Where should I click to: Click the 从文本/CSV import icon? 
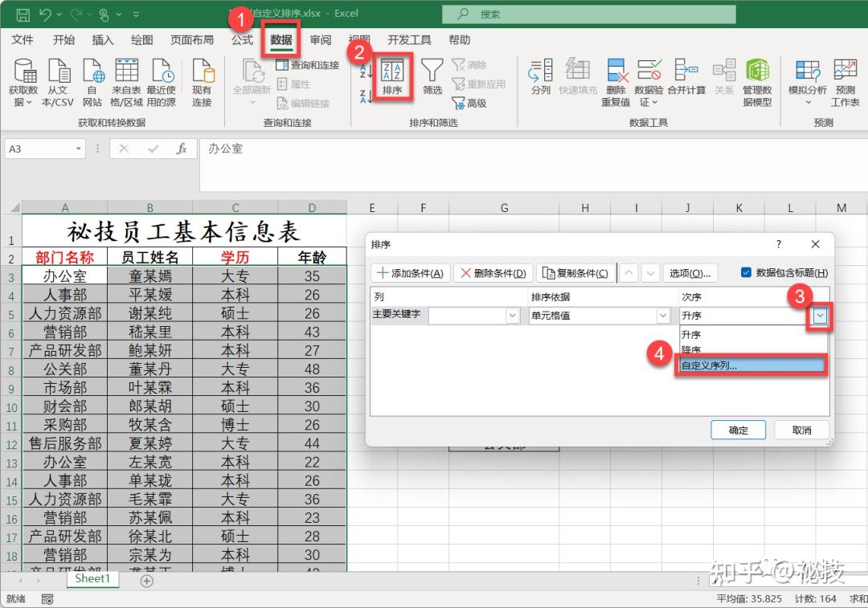click(58, 83)
